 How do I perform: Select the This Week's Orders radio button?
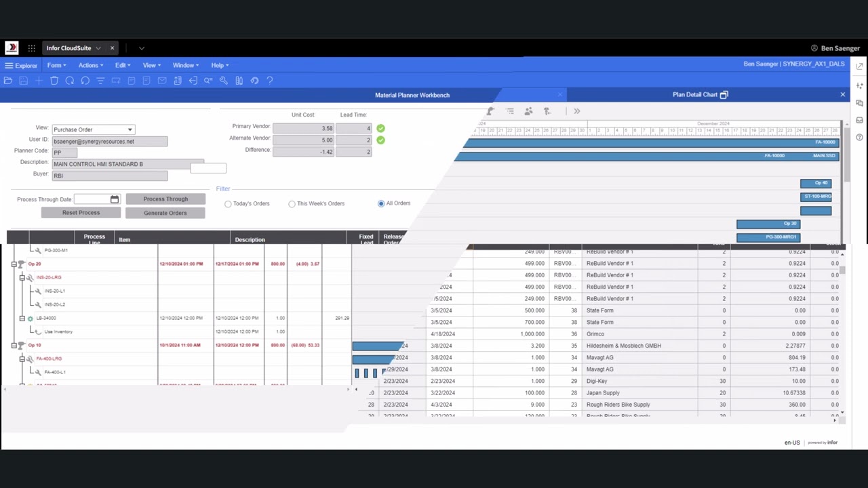coord(292,204)
